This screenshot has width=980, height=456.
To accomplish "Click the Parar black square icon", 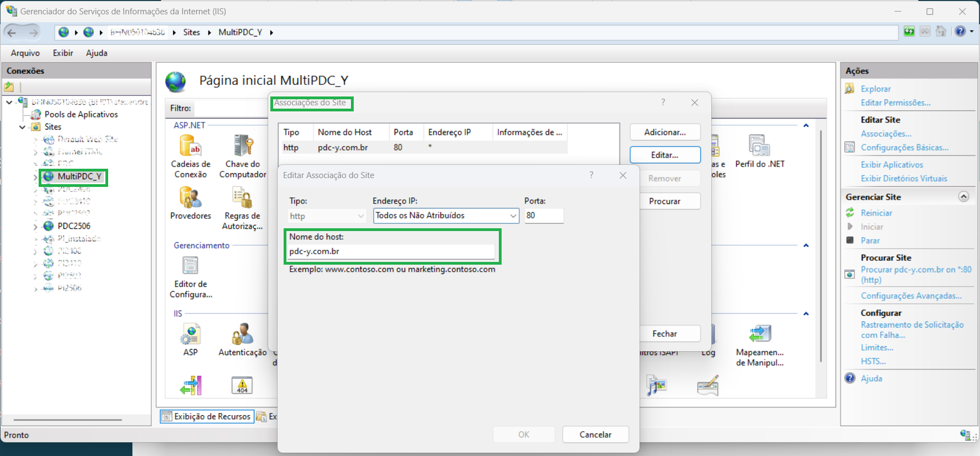I will pyautogui.click(x=850, y=240).
